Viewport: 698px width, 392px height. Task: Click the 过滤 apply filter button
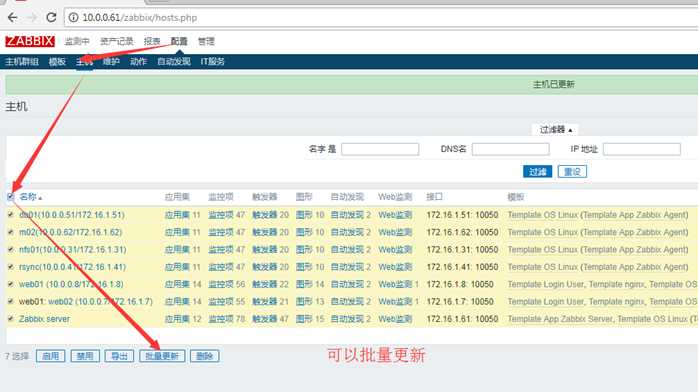pos(537,171)
